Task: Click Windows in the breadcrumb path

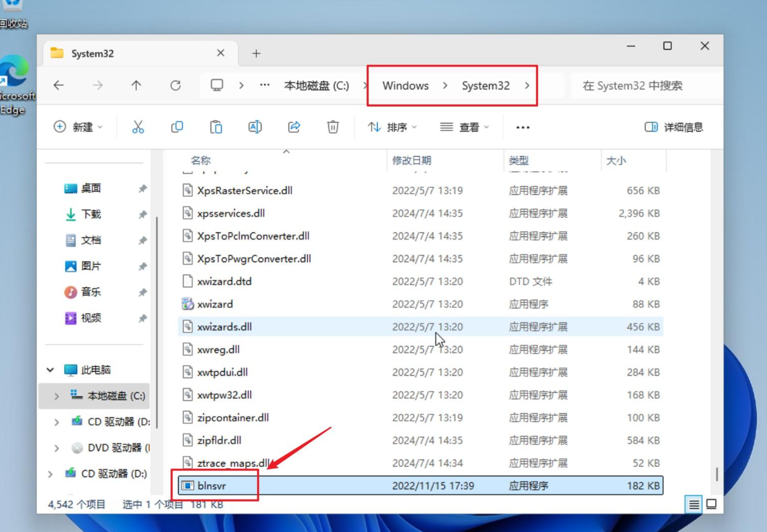Action: (x=405, y=86)
